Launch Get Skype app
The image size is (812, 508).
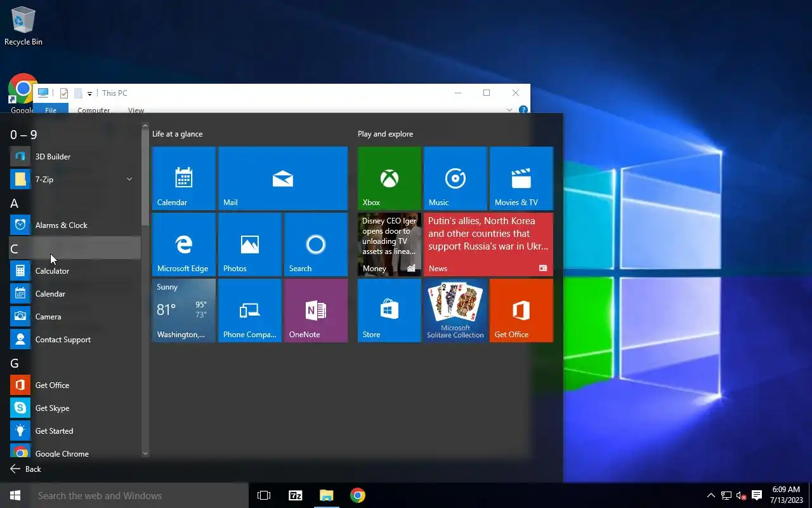coord(75,408)
